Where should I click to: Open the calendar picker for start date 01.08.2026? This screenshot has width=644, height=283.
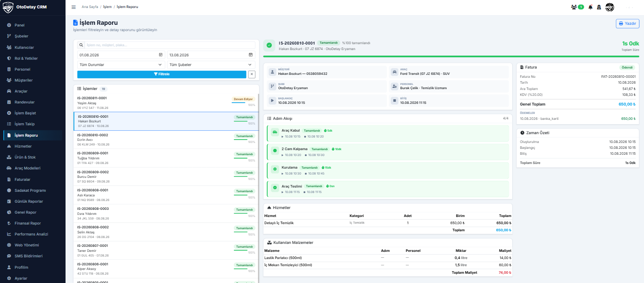coord(160,55)
